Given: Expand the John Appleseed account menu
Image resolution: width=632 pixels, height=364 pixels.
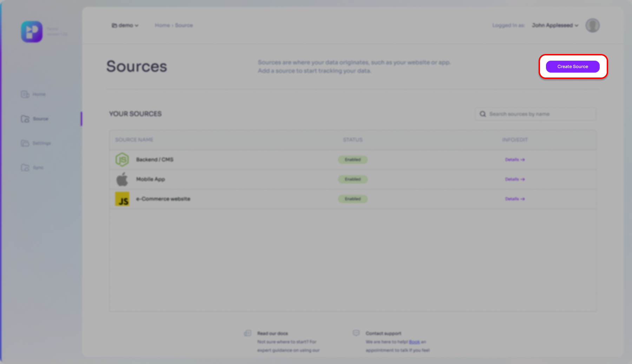Looking at the screenshot, I should (555, 25).
